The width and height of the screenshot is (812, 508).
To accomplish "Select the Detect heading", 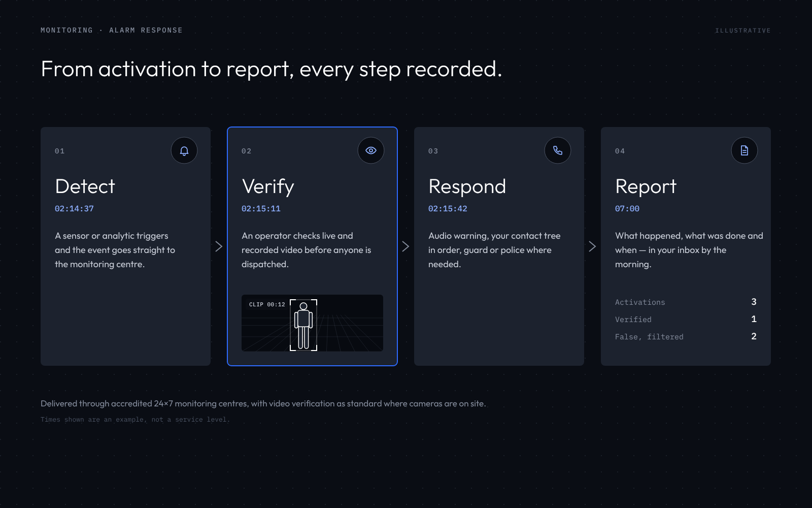I will click(85, 186).
